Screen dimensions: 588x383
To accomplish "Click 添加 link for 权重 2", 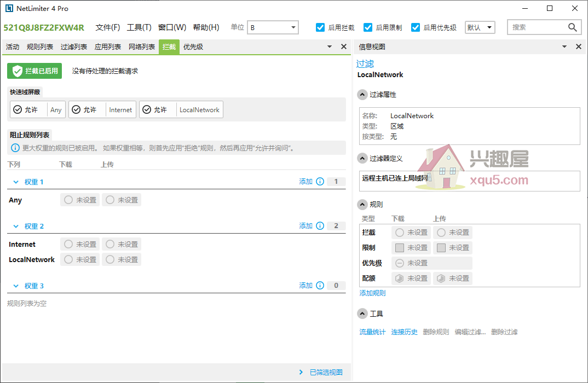I will coord(305,226).
